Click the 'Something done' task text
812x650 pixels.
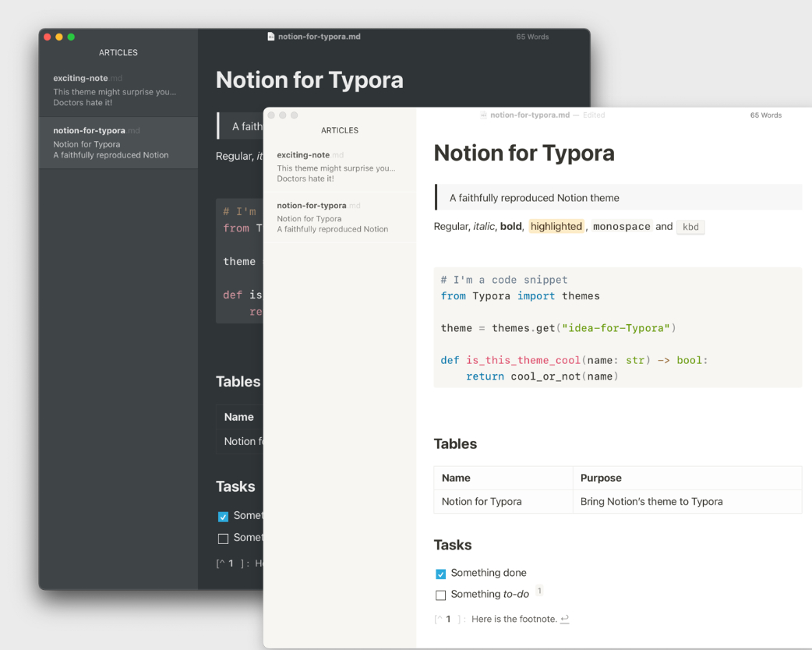(x=489, y=573)
